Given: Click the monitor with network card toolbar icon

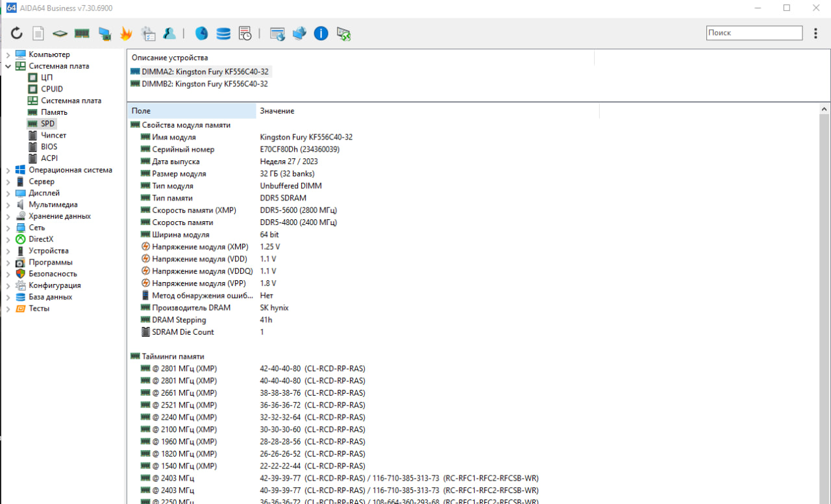Looking at the screenshot, I should [105, 33].
